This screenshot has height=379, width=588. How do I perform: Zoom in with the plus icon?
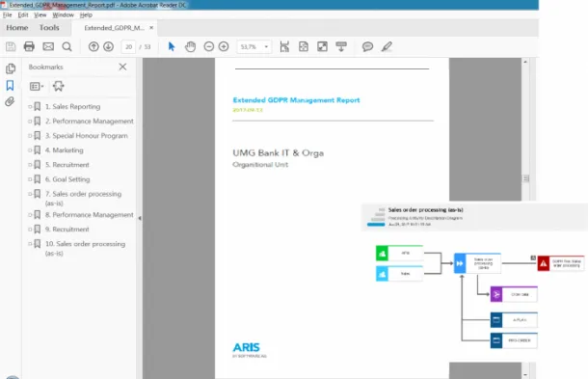224,46
